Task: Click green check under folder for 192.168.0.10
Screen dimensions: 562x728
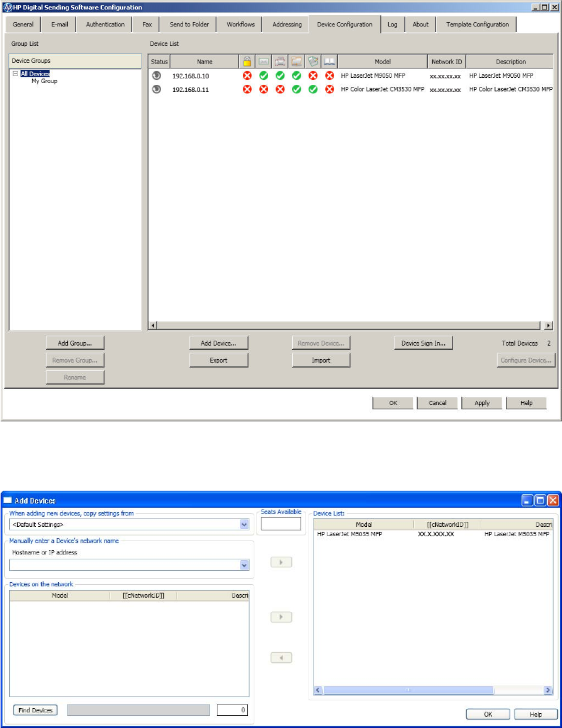Action: tap(296, 75)
